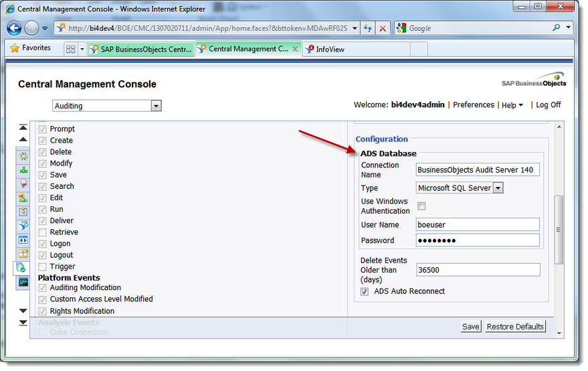Image resolution: width=588 pixels, height=371 pixels.
Task: Click the browser URL address bar
Action: pyautogui.click(x=208, y=28)
